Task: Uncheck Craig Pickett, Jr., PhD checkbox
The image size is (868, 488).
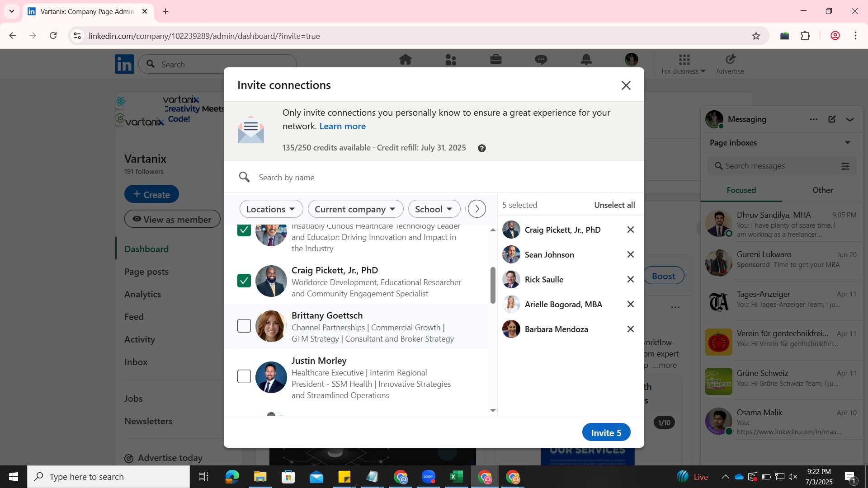Action: (244, 281)
